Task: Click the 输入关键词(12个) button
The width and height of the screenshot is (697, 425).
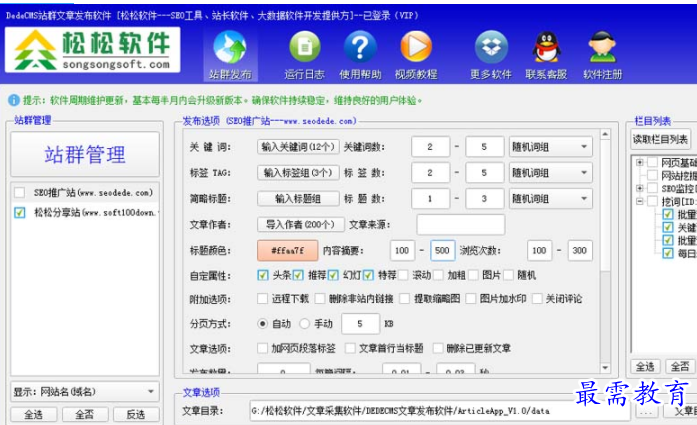Action: click(298, 147)
